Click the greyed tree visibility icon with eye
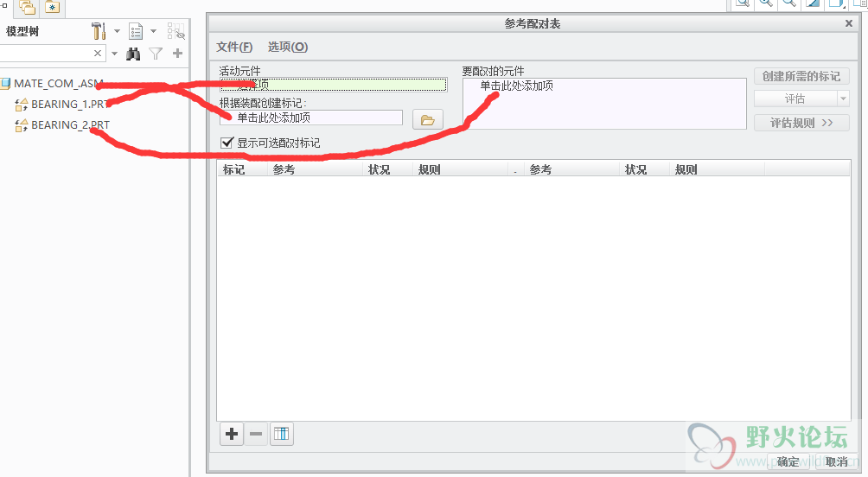868x477 pixels. [x=176, y=31]
